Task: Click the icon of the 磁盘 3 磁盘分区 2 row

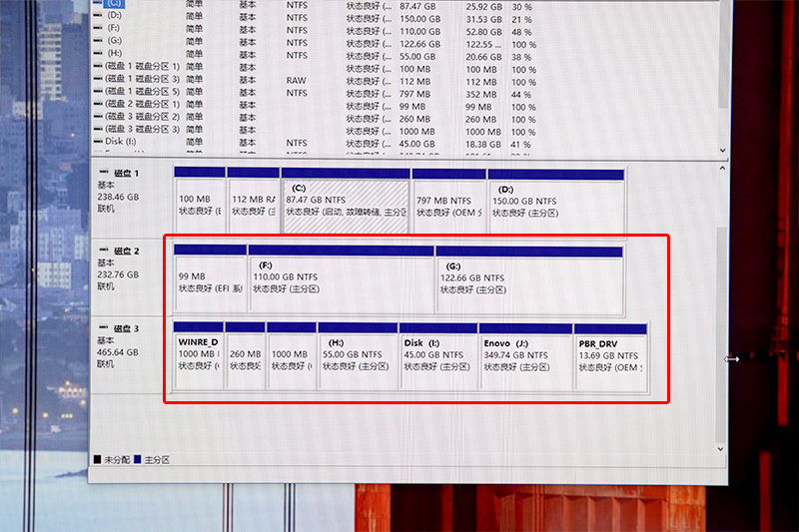Action: [x=98, y=116]
